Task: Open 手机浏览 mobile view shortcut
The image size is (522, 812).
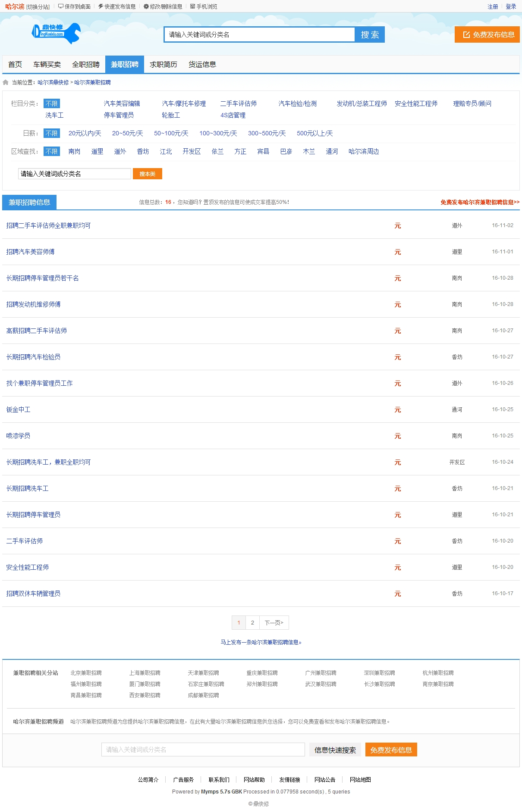Action: (204, 6)
